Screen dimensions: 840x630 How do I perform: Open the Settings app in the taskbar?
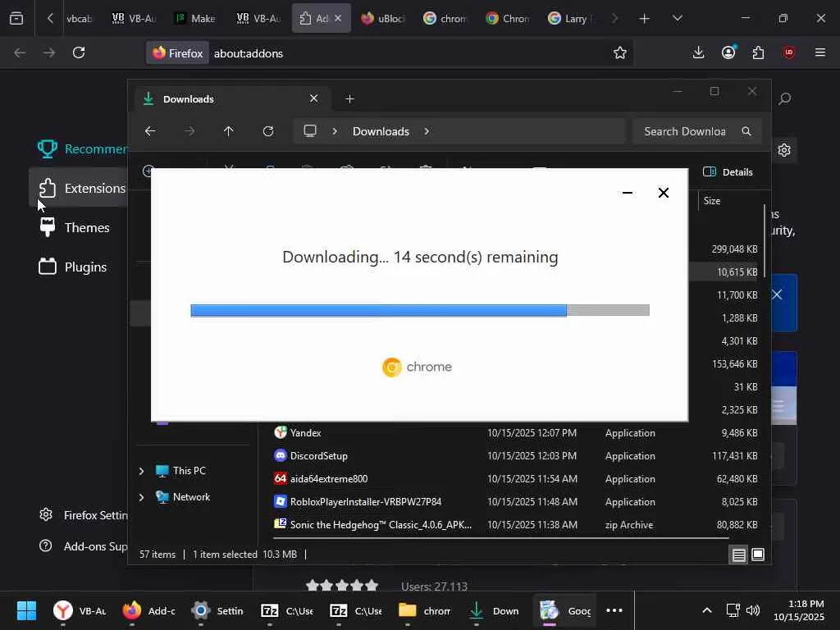pyautogui.click(x=217, y=610)
